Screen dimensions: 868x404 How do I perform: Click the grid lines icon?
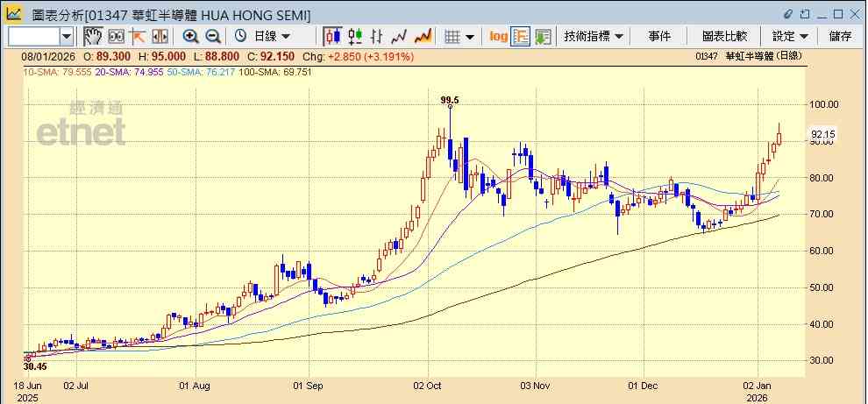(452, 37)
